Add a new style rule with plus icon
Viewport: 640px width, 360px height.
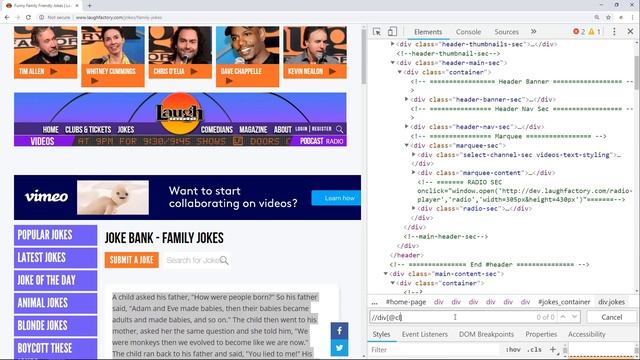(552, 349)
